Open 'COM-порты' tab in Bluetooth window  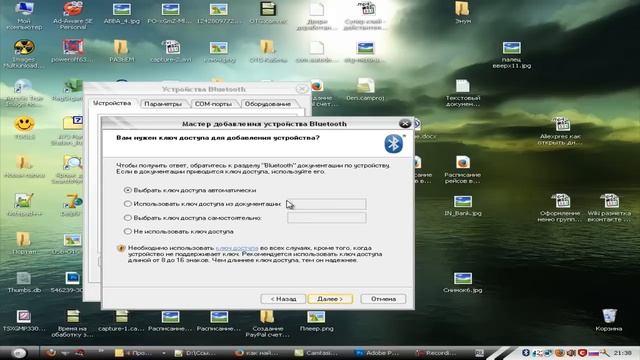(213, 104)
